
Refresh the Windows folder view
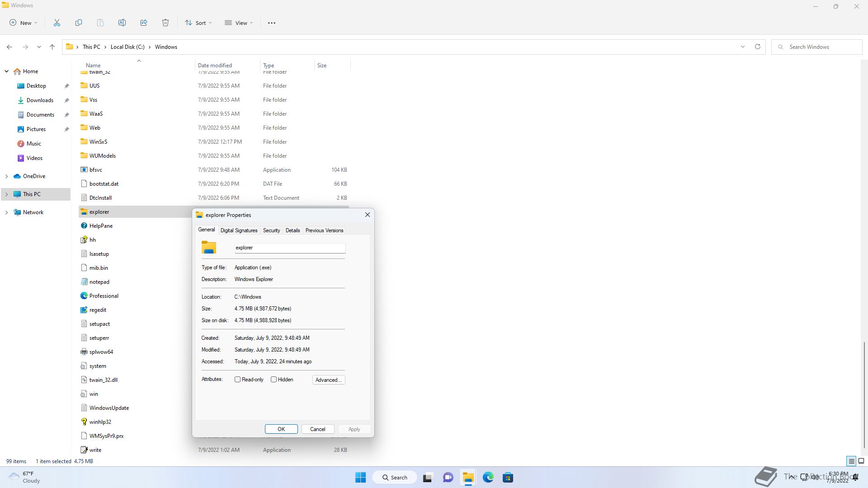758,47
